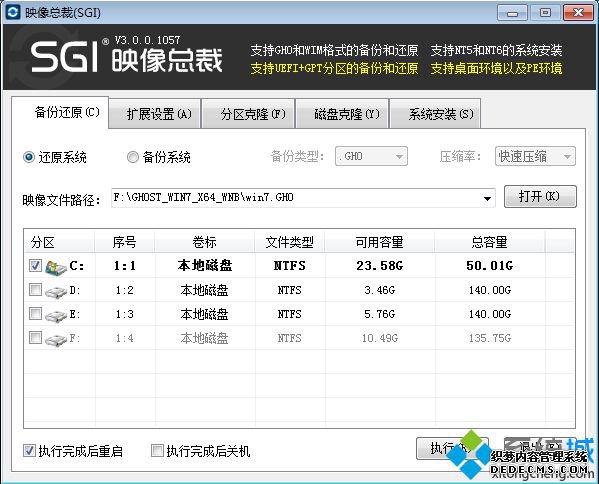The image size is (599, 484).
Task: Sort by 序号 column header
Action: 125,242
